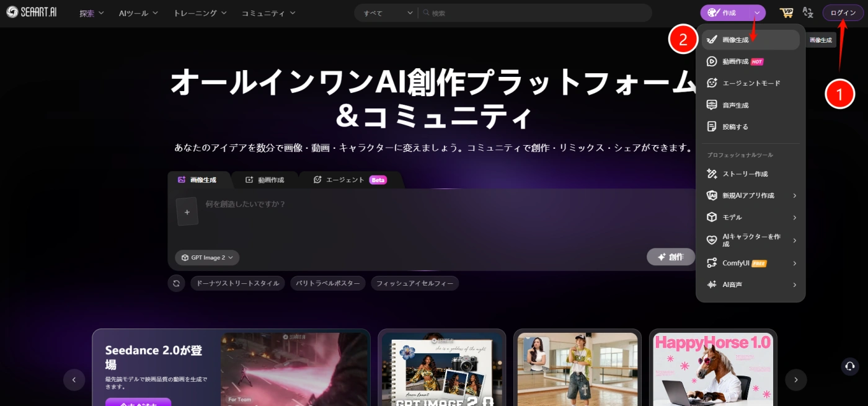Click the 新規AIアプリ作成 icon
This screenshot has height=406, width=868.
(x=712, y=195)
